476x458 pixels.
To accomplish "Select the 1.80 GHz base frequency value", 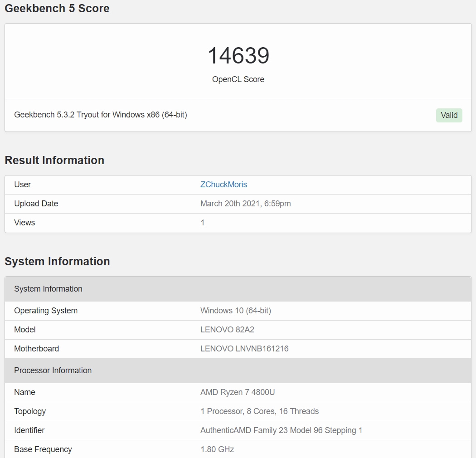I will click(x=217, y=449).
